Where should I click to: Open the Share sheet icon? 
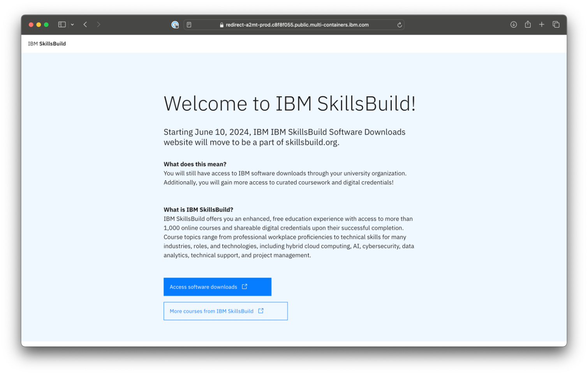click(x=528, y=24)
